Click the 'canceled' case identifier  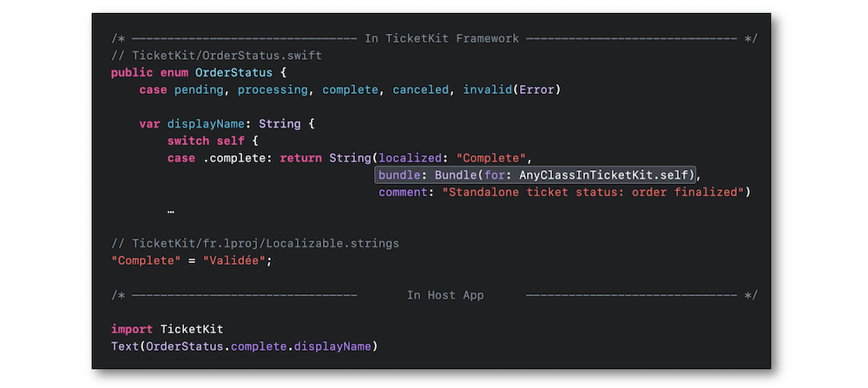point(421,89)
